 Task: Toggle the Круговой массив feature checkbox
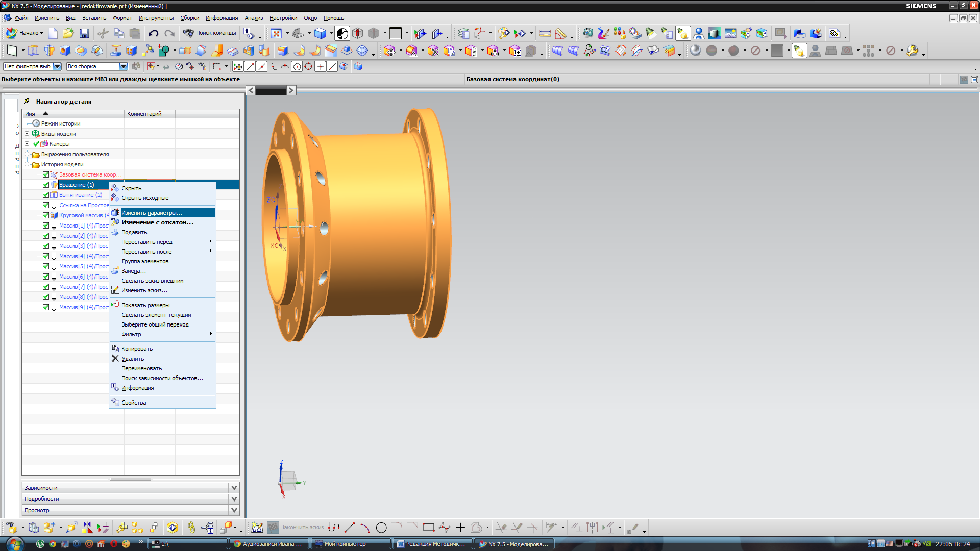tap(46, 215)
